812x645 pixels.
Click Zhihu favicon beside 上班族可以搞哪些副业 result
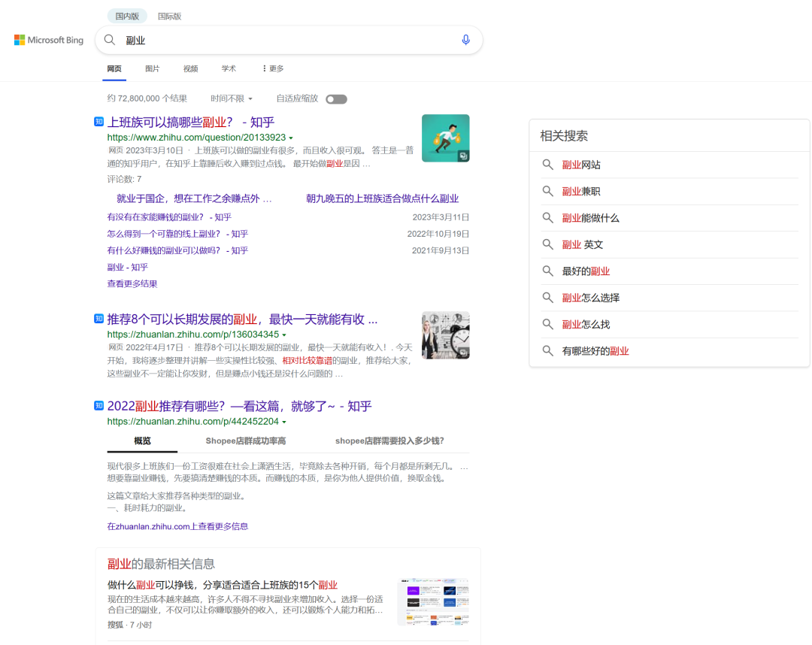click(x=99, y=122)
